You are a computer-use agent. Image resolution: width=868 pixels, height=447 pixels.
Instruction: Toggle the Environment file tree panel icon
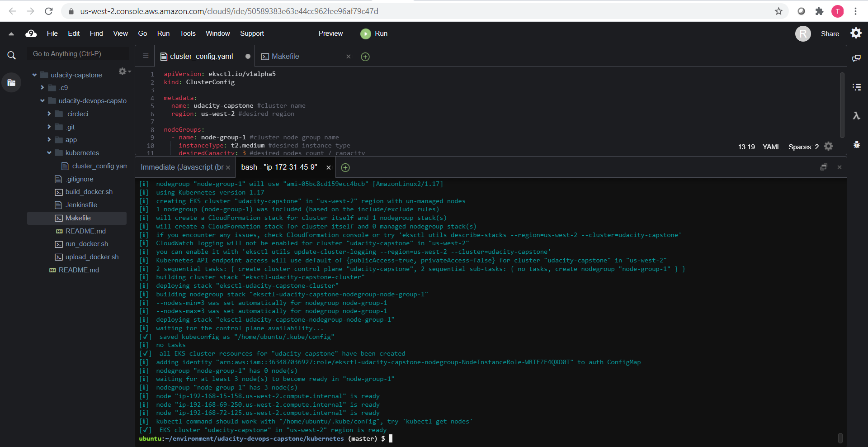click(12, 82)
